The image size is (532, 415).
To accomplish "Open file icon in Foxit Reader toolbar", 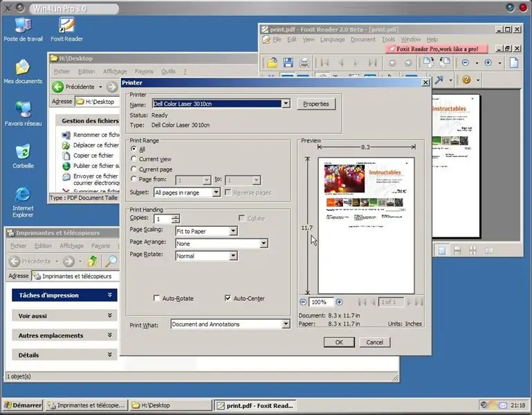I will (x=272, y=62).
